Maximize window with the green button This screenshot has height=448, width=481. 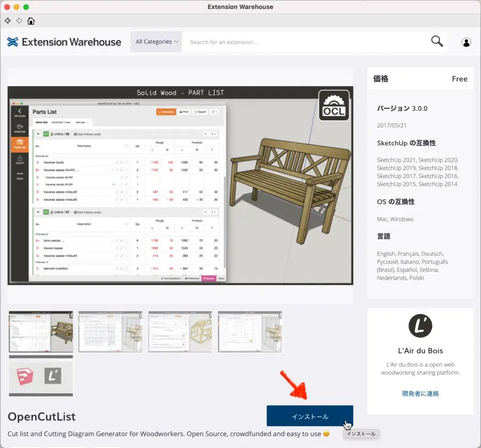click(x=26, y=7)
